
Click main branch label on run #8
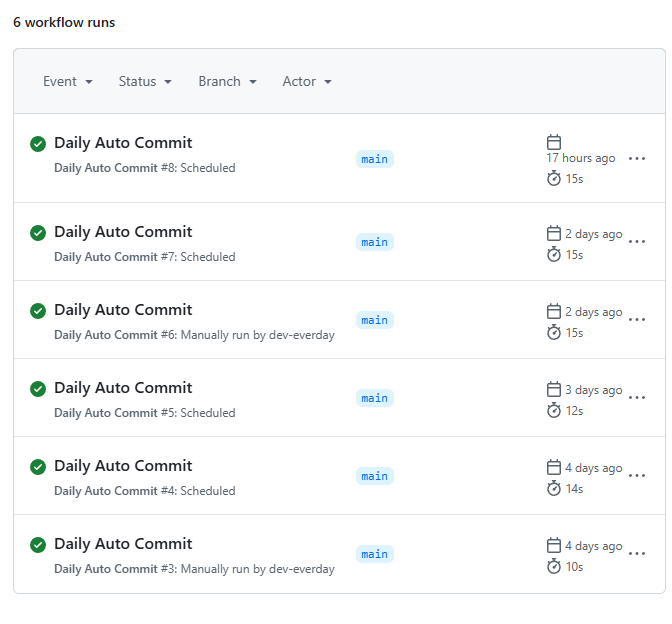(x=375, y=159)
